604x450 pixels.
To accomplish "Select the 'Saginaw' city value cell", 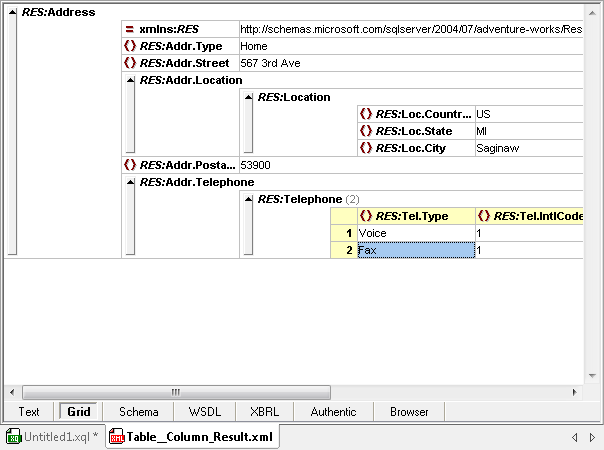I will [x=529, y=148].
